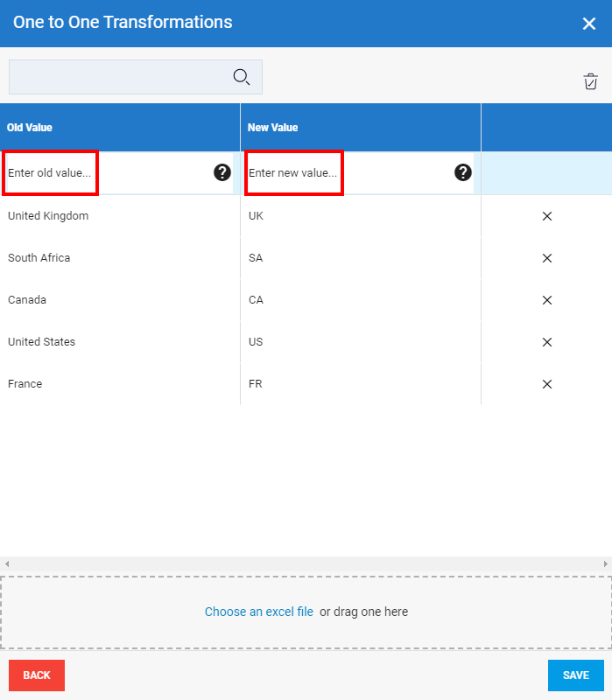Remove the United States row
Viewport: 612px width, 700px height.
(547, 342)
